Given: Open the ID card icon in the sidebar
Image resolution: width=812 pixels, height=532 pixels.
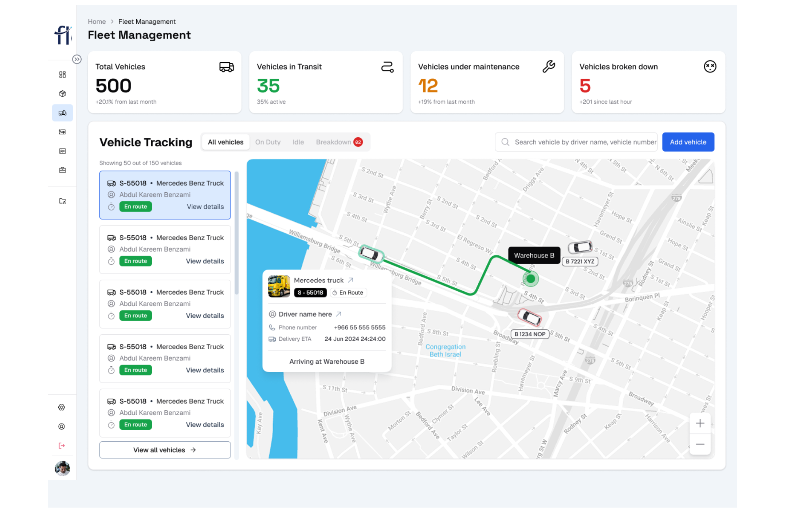Looking at the screenshot, I should pyautogui.click(x=62, y=151).
